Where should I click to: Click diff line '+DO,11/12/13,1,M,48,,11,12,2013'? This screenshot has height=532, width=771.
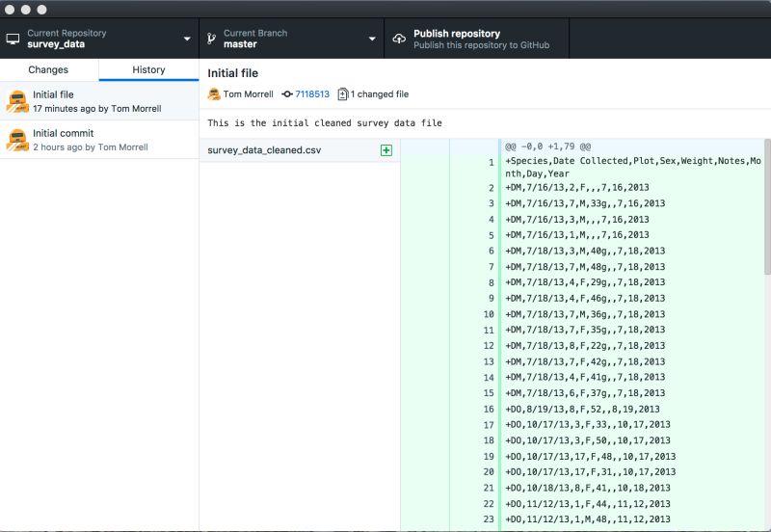588,519
